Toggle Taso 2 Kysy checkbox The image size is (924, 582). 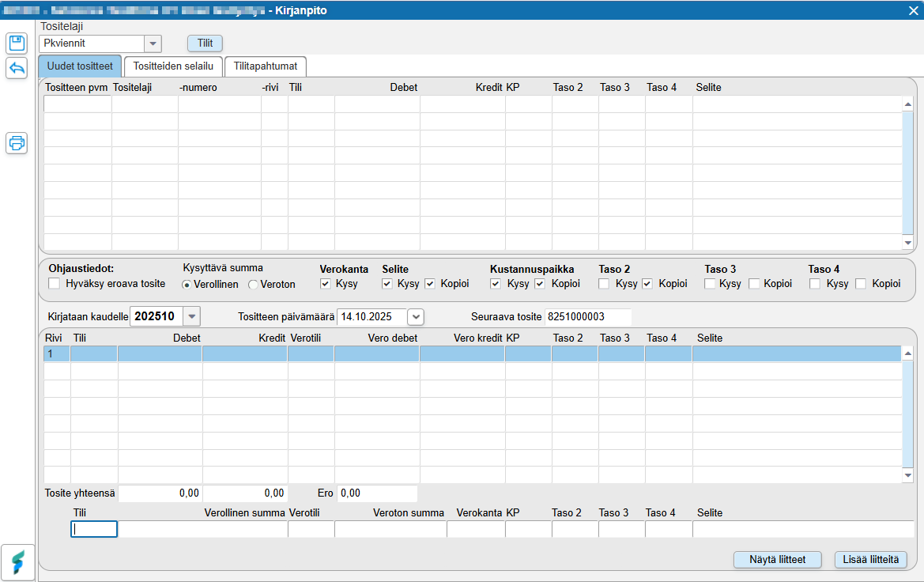[604, 284]
